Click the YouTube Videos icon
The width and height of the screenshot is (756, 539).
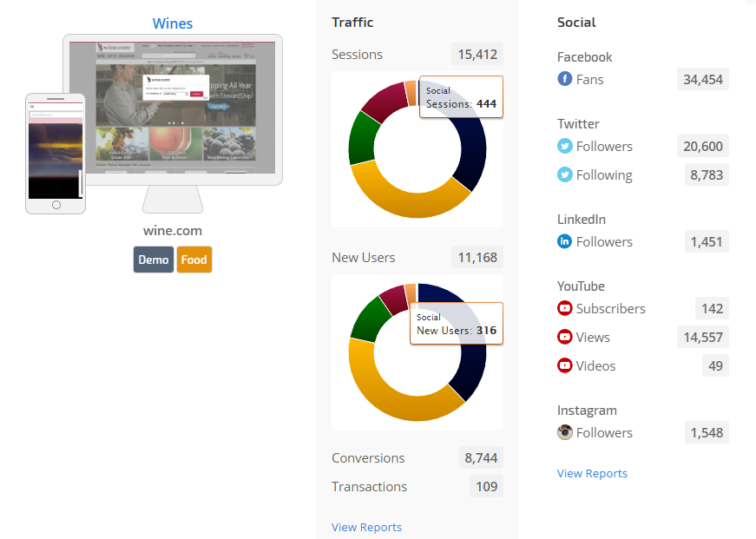pyautogui.click(x=565, y=366)
